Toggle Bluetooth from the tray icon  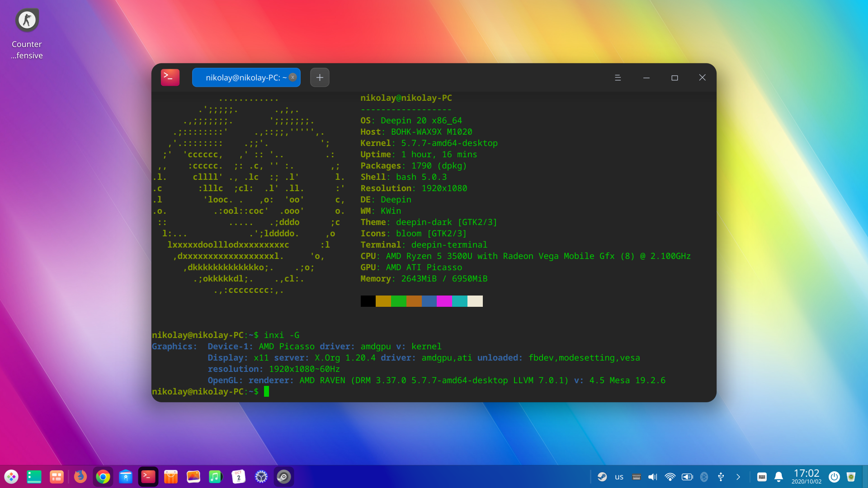pos(704,477)
